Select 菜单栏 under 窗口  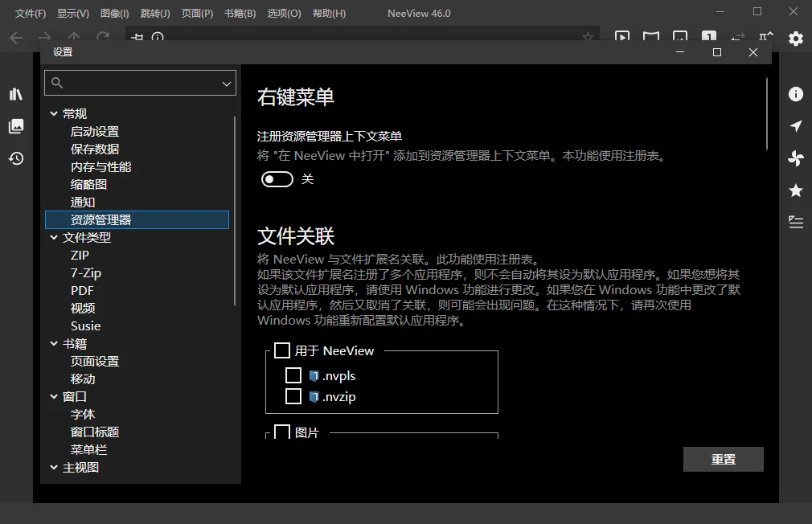[88, 449]
